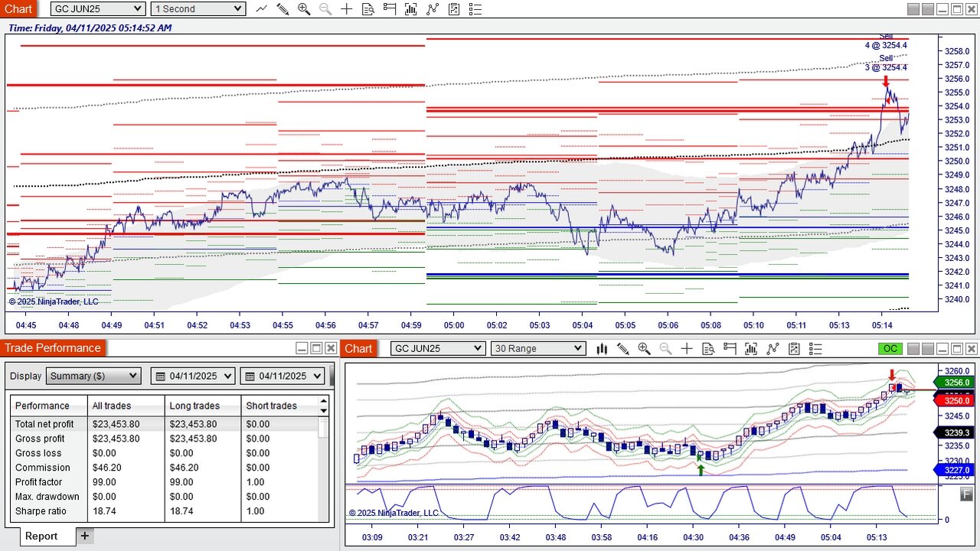Viewport: 980px width, 551px height.
Task: Click column scroll down arrow in performance grid
Action: tap(324, 410)
